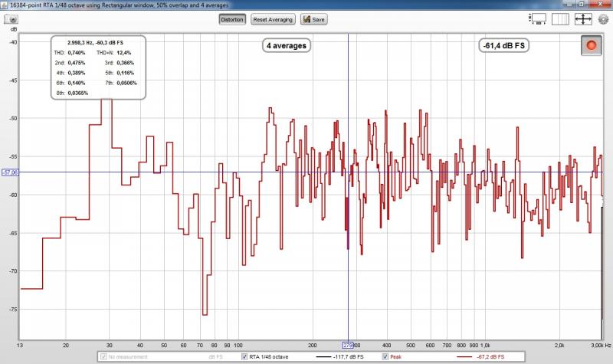This screenshot has height=364, width=613.
Task: Click the Save button
Action: coord(314,20)
